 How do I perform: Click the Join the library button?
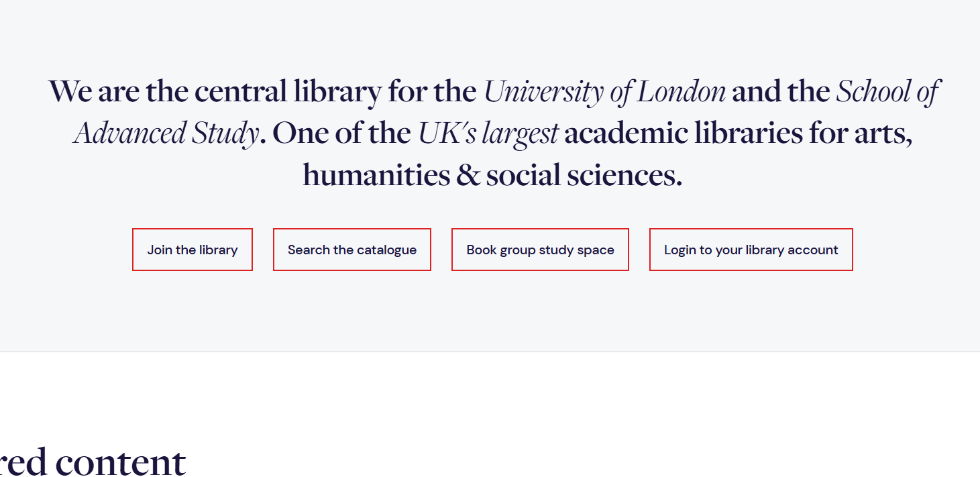pos(193,250)
